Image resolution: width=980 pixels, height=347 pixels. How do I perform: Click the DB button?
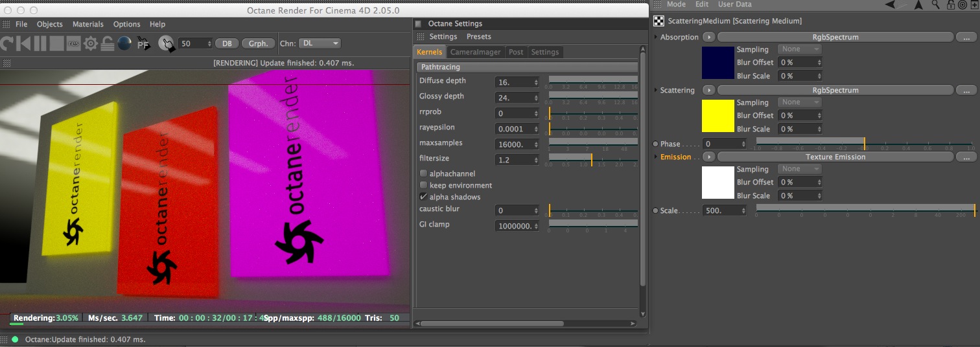click(227, 43)
